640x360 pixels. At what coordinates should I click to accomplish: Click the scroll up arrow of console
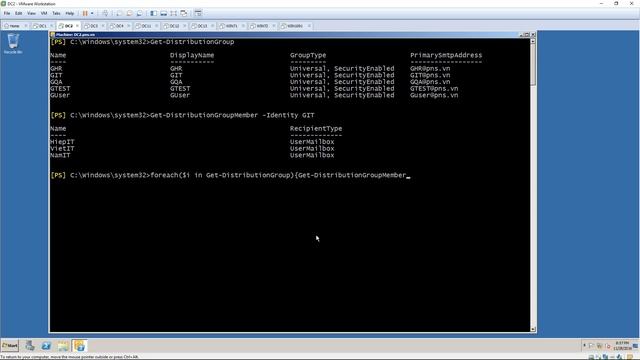click(533, 41)
